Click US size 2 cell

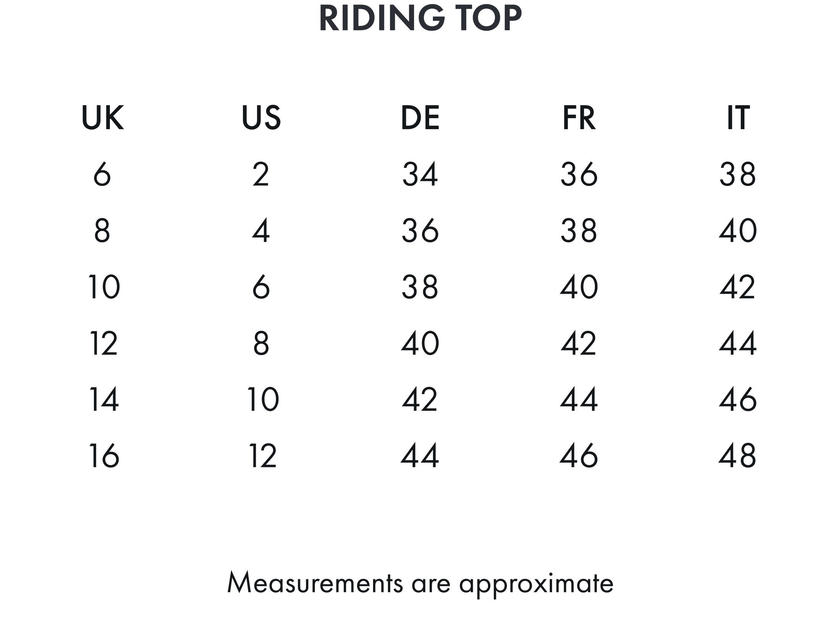coord(261,174)
